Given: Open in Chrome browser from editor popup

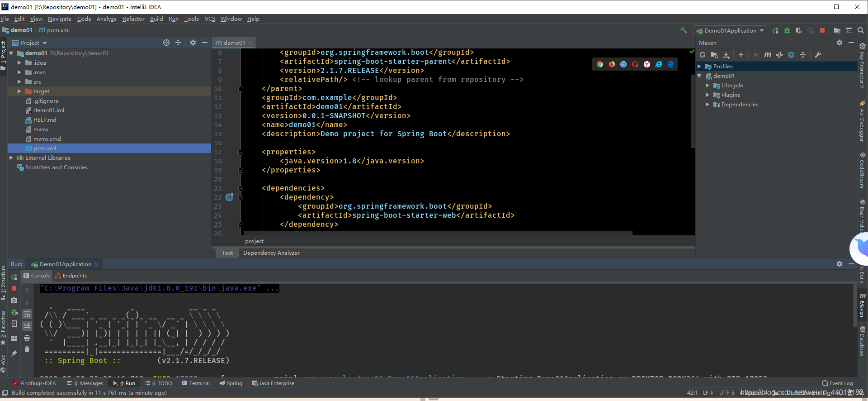Looking at the screenshot, I should coord(600,64).
